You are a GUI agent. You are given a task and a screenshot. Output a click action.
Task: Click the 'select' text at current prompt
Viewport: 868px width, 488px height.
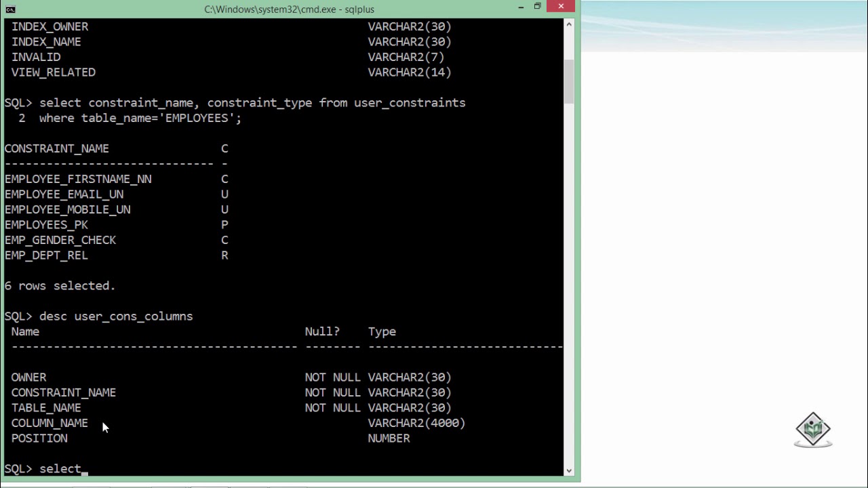click(60, 469)
